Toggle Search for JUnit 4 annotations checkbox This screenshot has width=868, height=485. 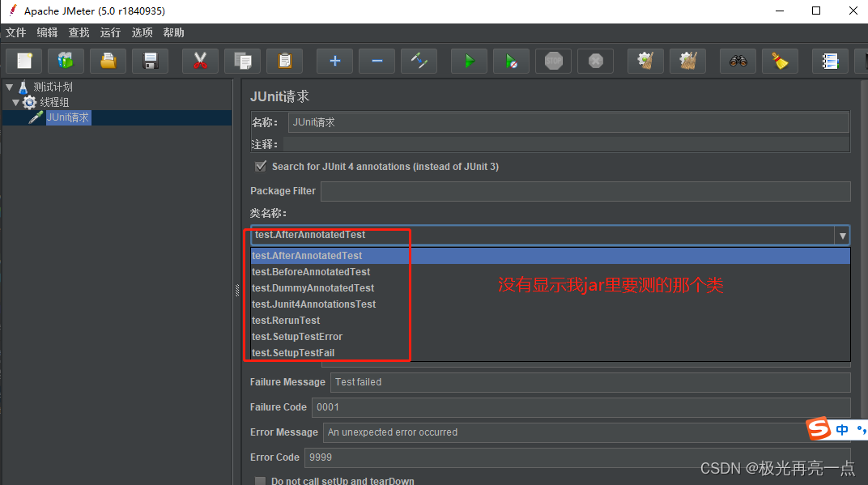pyautogui.click(x=260, y=166)
